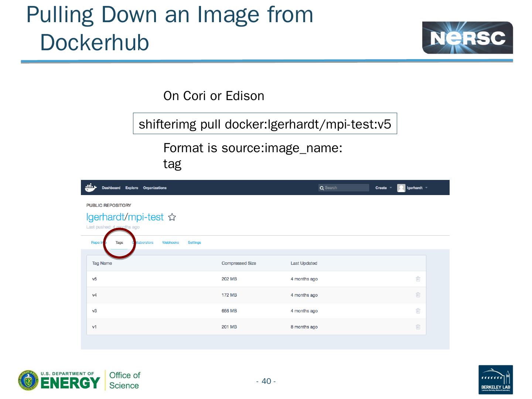Select the Tags tab
Image resolution: width=532 pixels, height=399 pixels.
click(119, 242)
